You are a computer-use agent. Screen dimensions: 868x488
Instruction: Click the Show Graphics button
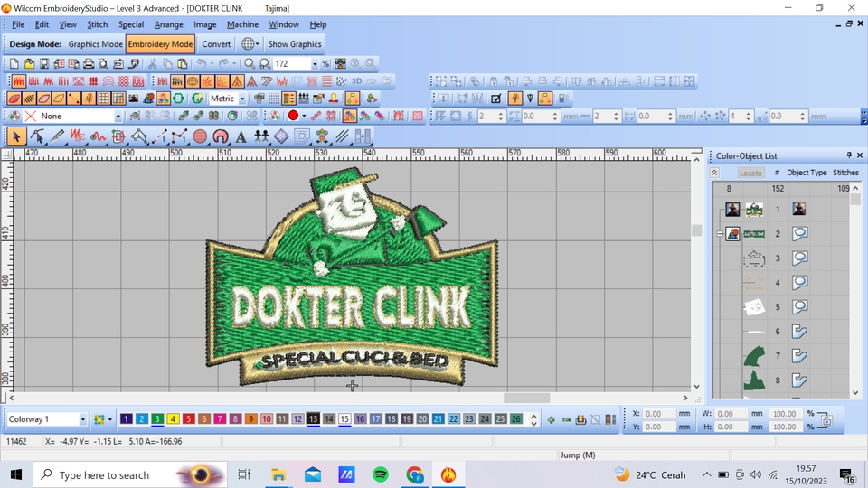pos(295,43)
